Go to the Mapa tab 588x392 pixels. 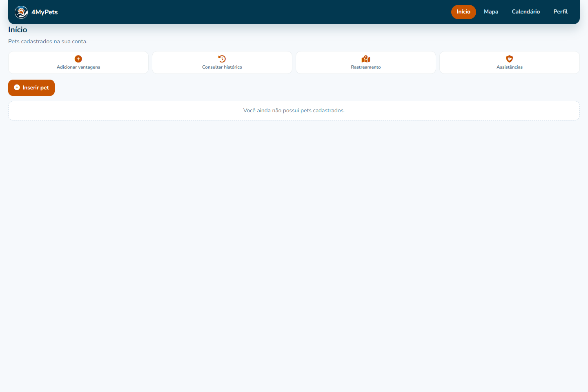[x=491, y=12]
